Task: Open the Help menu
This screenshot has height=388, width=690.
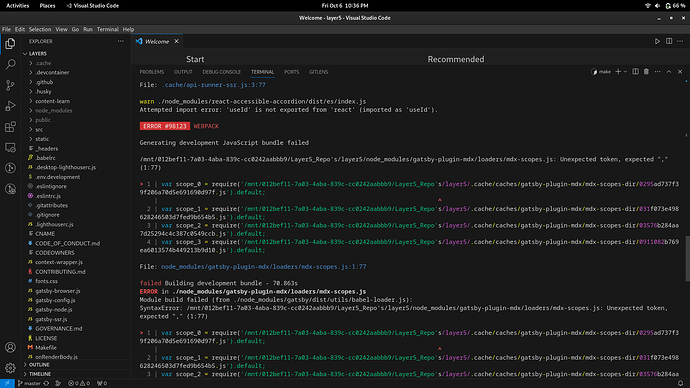Action: [128, 29]
